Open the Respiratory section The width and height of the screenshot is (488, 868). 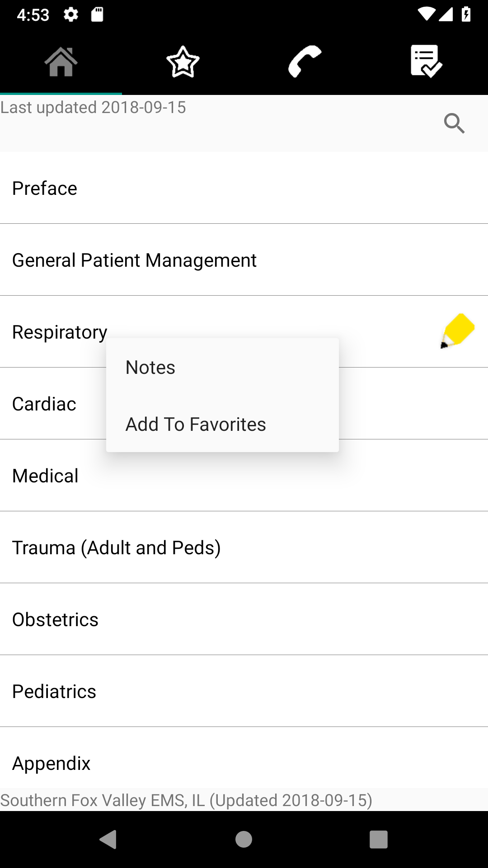(x=60, y=332)
